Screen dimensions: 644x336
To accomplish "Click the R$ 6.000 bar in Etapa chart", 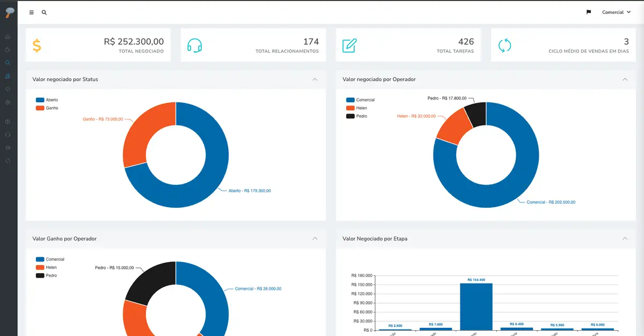I will point(597,329).
